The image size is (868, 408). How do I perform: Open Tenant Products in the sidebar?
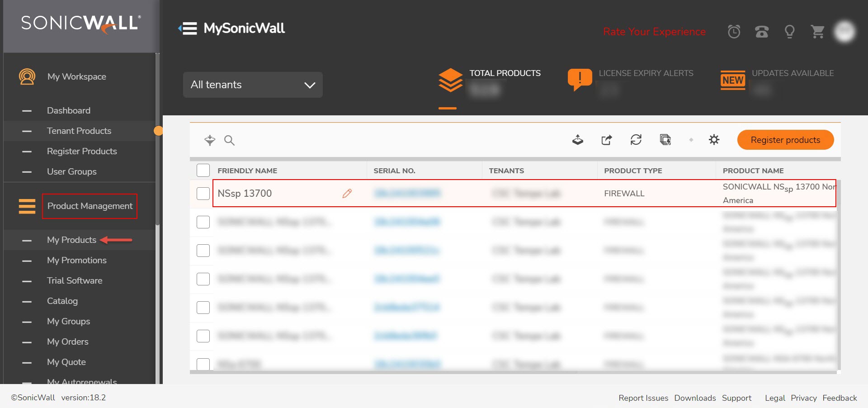[x=79, y=131]
